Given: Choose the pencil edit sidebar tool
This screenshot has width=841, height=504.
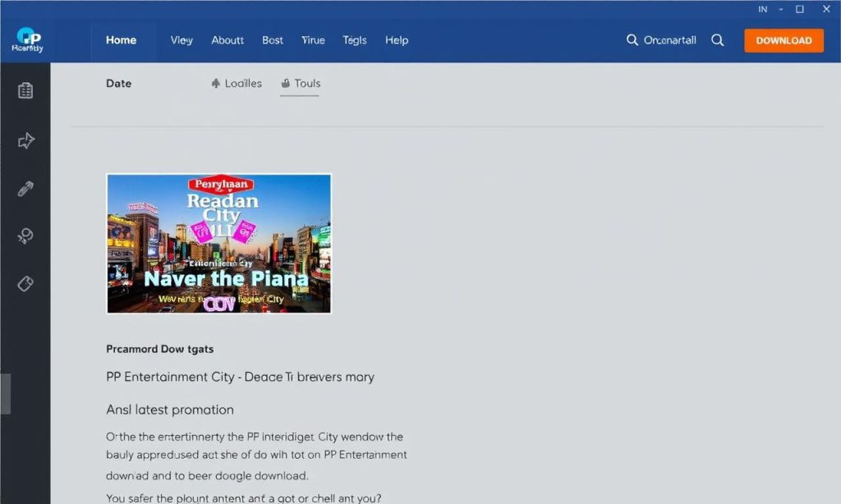Looking at the screenshot, I should tap(25, 188).
